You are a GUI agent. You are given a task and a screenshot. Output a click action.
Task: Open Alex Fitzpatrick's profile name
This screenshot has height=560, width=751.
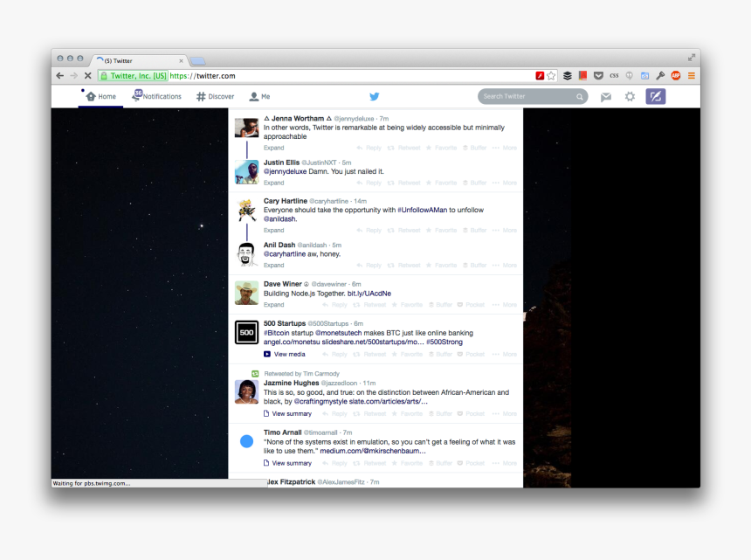[291, 482]
